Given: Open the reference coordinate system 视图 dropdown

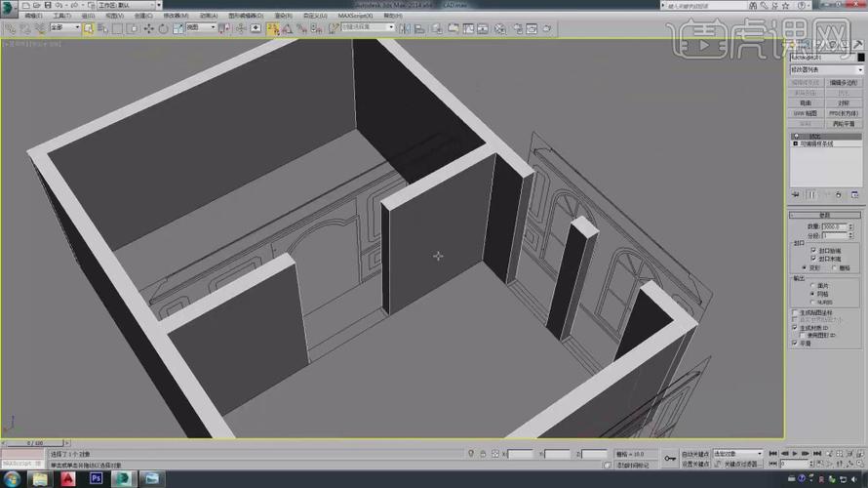Looking at the screenshot, I should (x=202, y=28).
